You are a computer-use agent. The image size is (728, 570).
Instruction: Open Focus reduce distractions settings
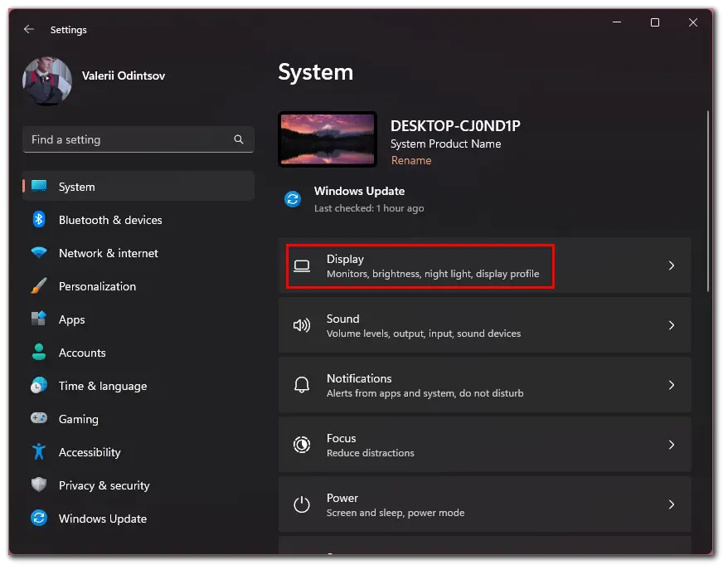tap(485, 445)
